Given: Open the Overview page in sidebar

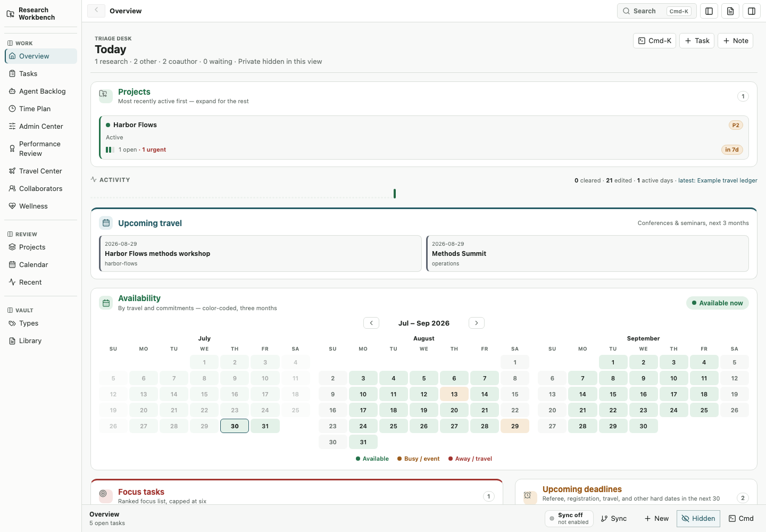Looking at the screenshot, I should tap(41, 56).
